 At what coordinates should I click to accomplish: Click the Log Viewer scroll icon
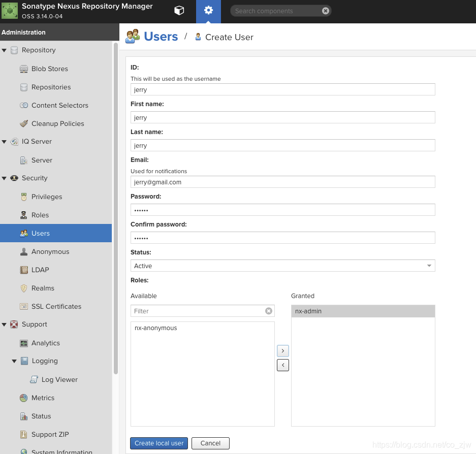tap(34, 379)
